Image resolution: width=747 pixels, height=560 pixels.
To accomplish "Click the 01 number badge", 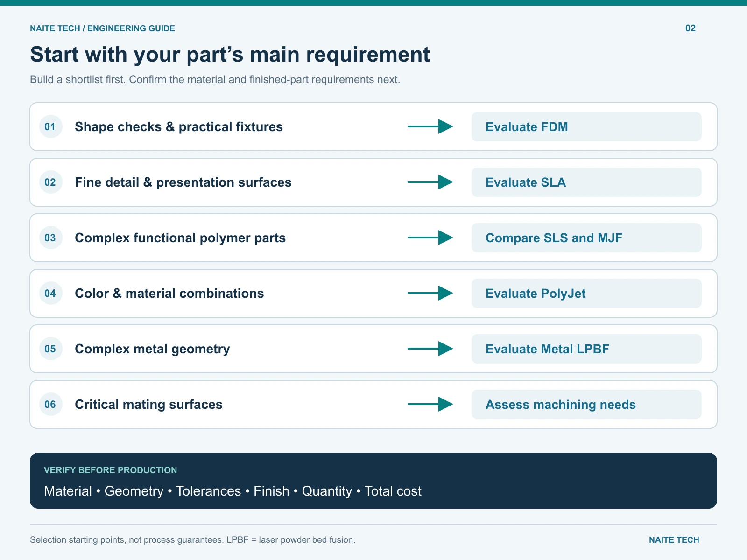I will 50,126.
